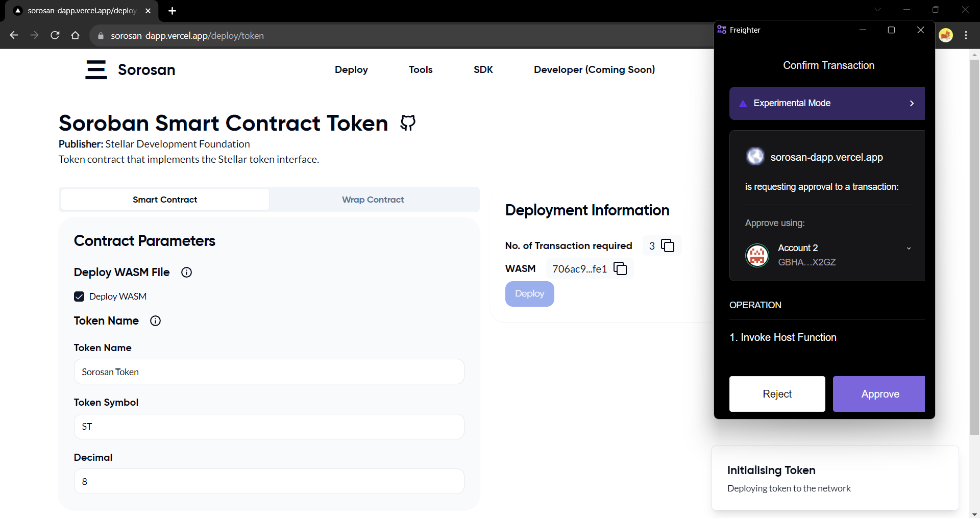Switch to the Smart Contract tab

[x=165, y=200]
